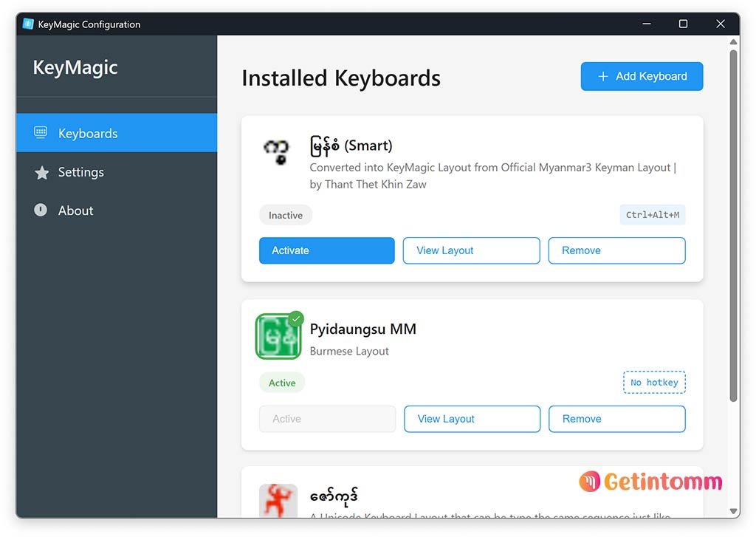Viewport: 756px width, 537px height.
Task: View Layout of Pyidaungsu MM
Action: 472,419
